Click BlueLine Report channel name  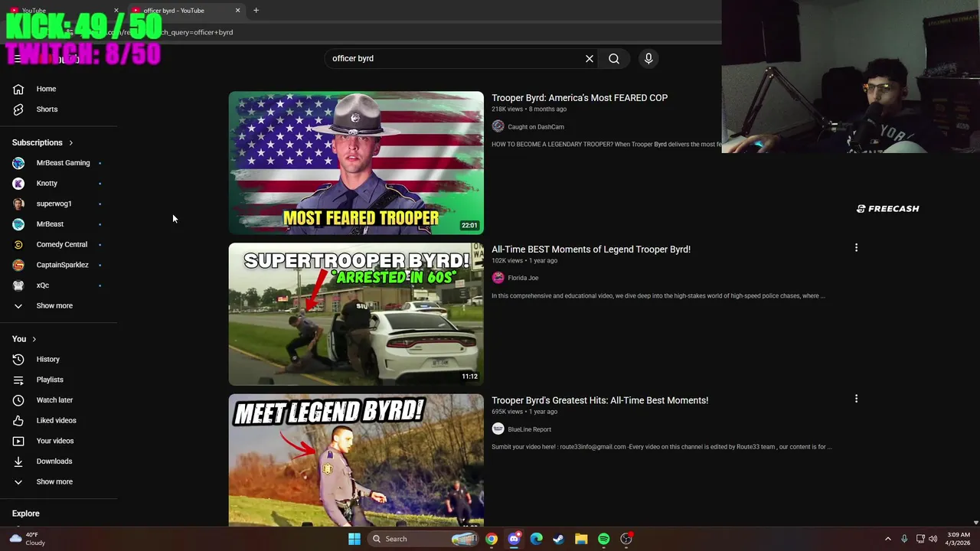(x=529, y=429)
